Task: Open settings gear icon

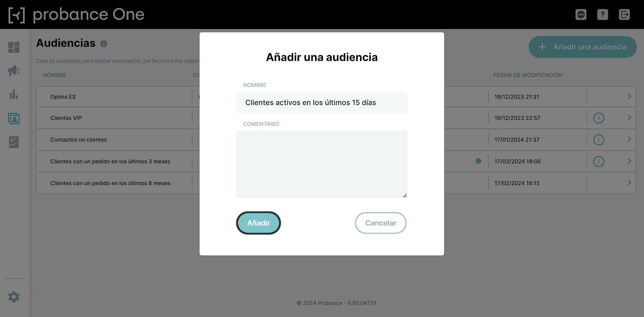Action: pyautogui.click(x=14, y=297)
